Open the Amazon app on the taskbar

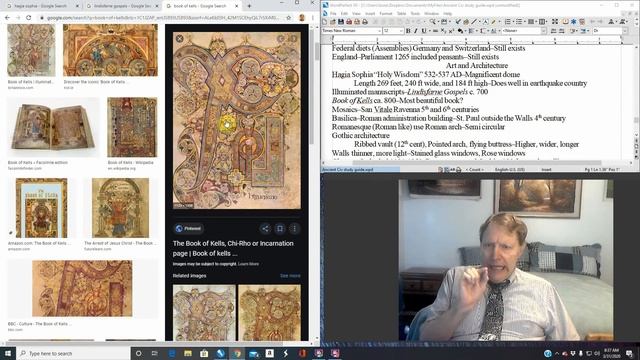pos(269,353)
